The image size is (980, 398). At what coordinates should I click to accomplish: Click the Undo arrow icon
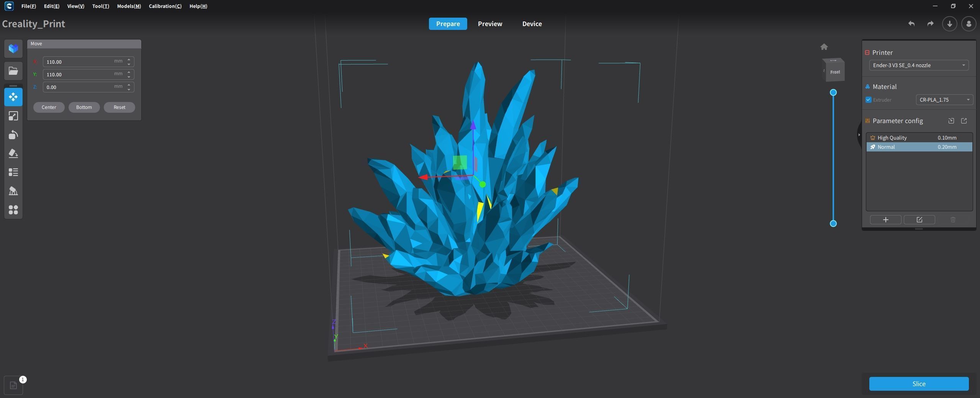point(911,24)
